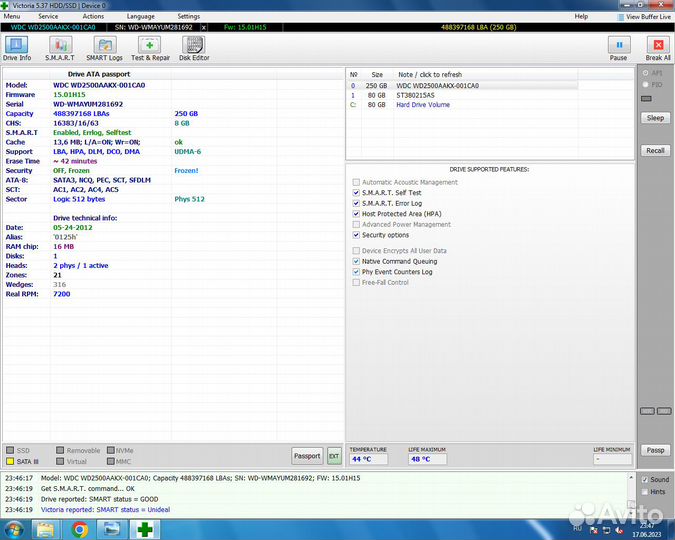Click the Life Minimum field
Viewport: 675px width, 540px height.
(613, 459)
